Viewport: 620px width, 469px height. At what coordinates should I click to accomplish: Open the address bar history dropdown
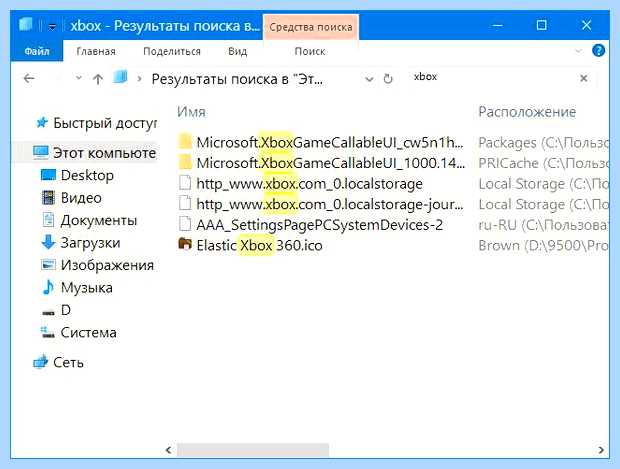coord(369,79)
